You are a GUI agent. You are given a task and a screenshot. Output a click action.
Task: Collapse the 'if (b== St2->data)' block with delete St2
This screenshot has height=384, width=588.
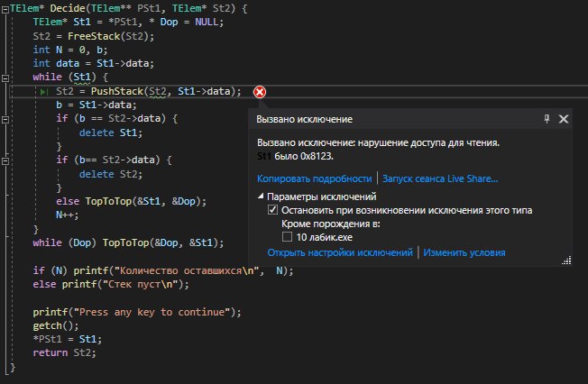click(x=5, y=161)
